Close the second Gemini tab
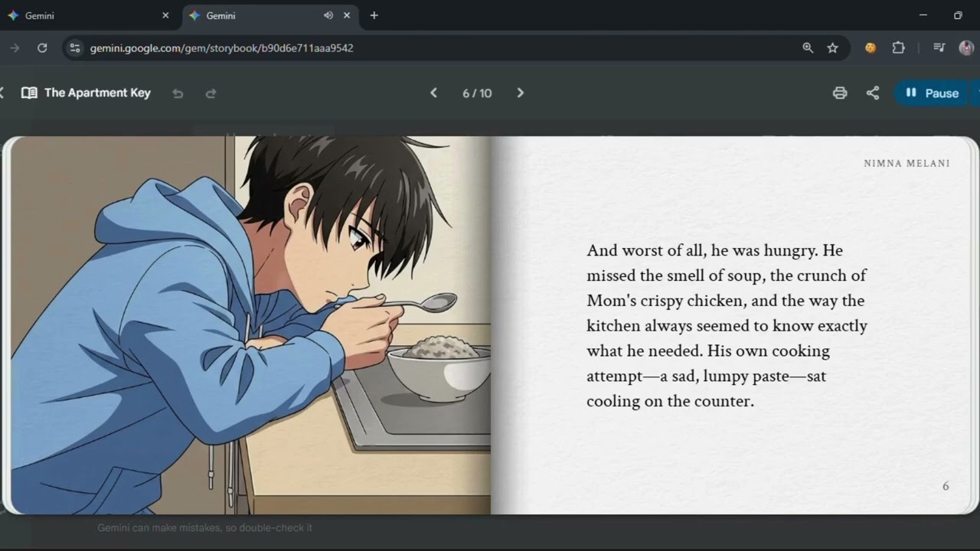 pyautogui.click(x=347, y=15)
